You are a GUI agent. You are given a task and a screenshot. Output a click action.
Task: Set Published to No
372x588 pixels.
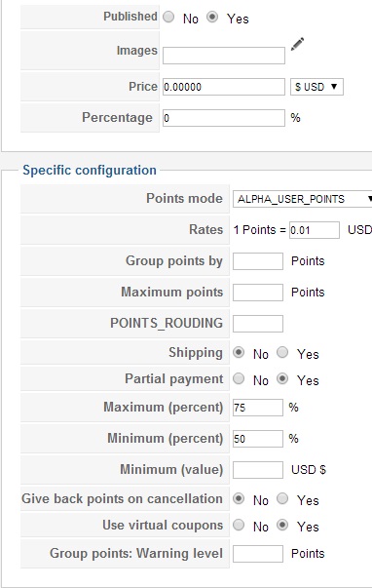168,17
